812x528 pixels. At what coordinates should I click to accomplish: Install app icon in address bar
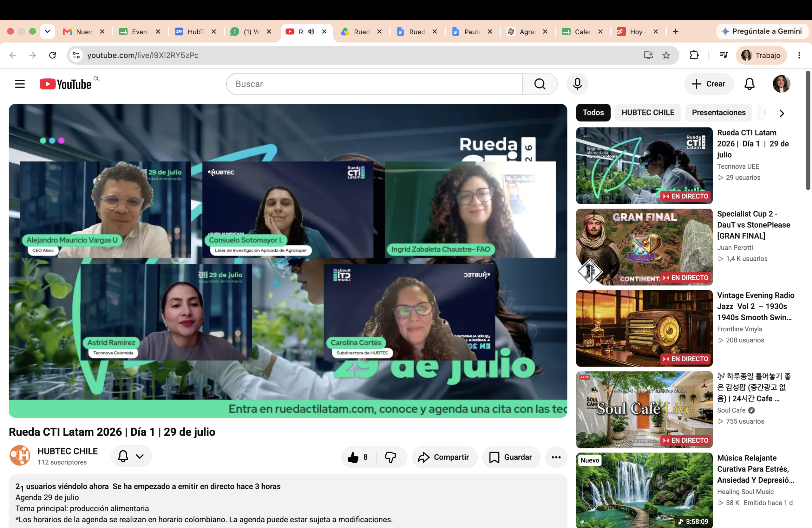pos(648,55)
